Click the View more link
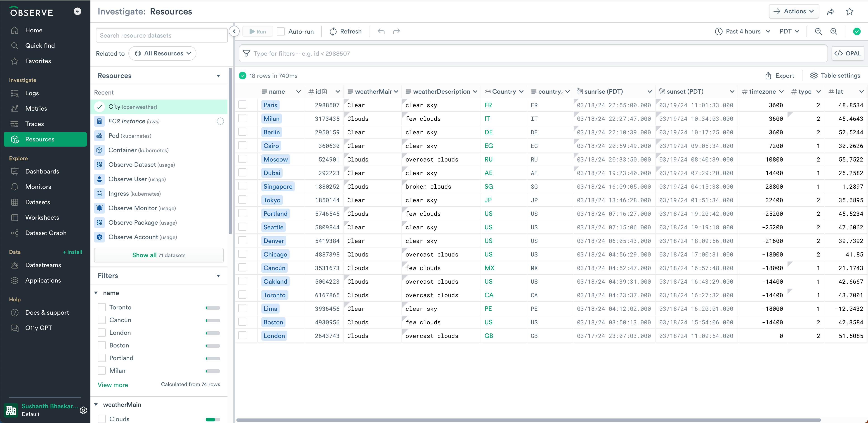This screenshot has height=423, width=868. click(113, 385)
